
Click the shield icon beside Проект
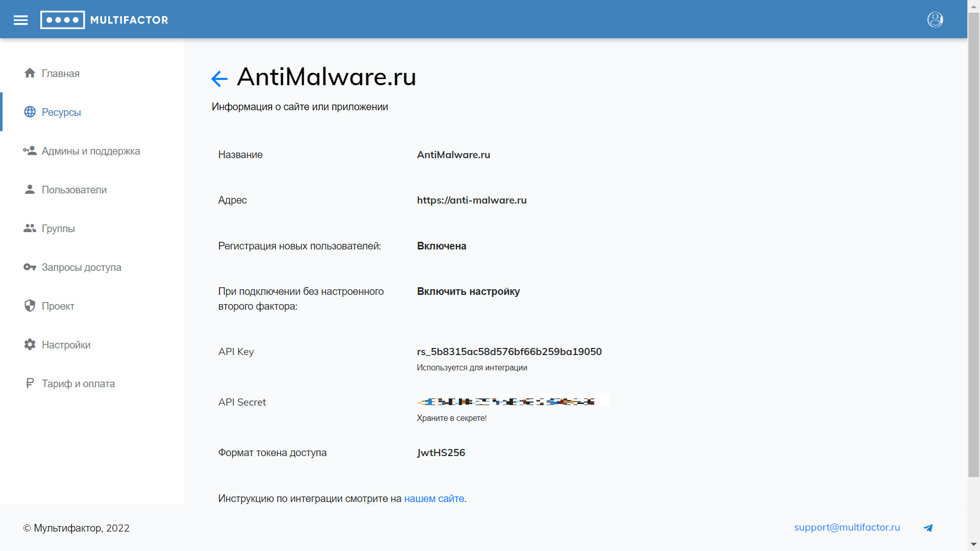[30, 306]
